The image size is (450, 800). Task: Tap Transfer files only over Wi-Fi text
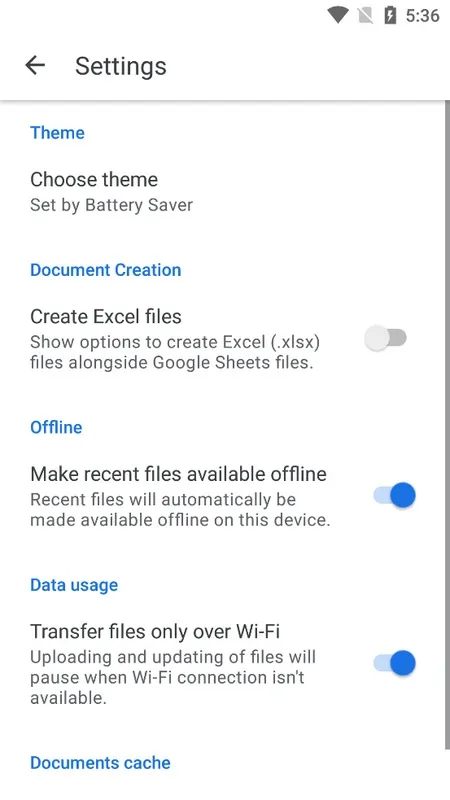click(x=155, y=632)
